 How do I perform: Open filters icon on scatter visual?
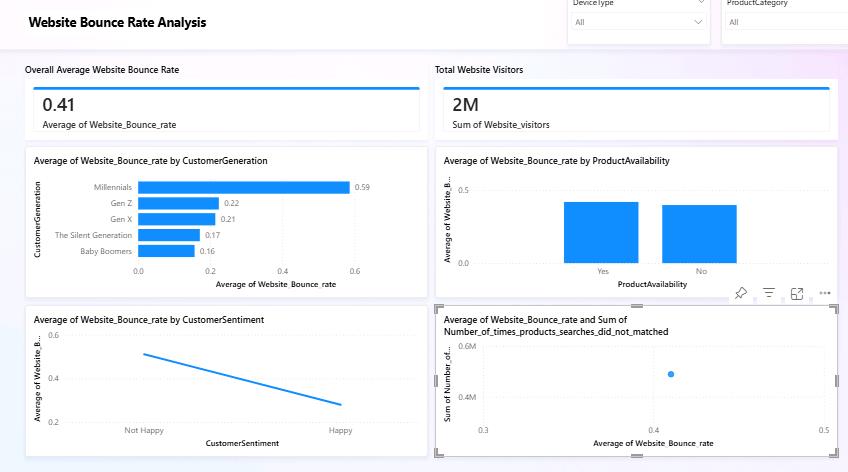click(768, 293)
